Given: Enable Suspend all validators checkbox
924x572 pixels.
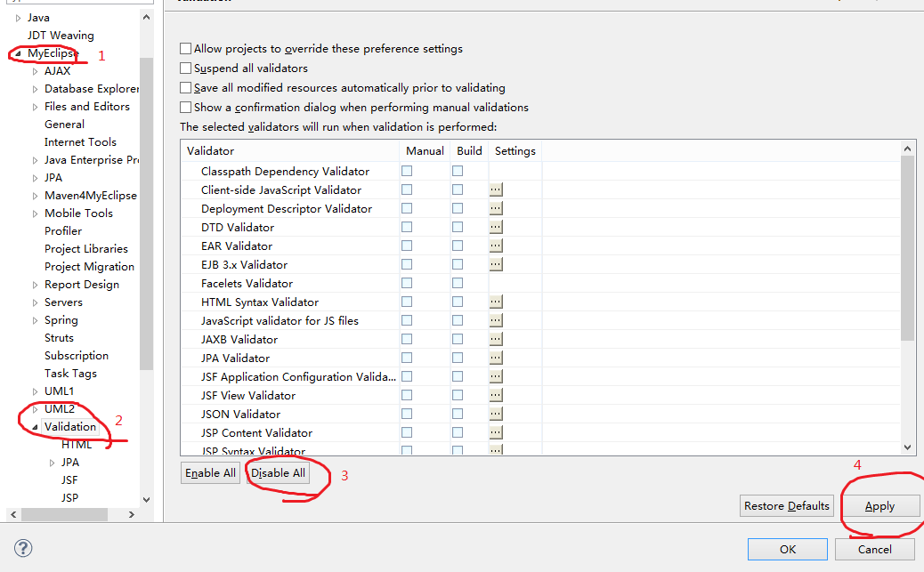Looking at the screenshot, I should (x=186, y=68).
